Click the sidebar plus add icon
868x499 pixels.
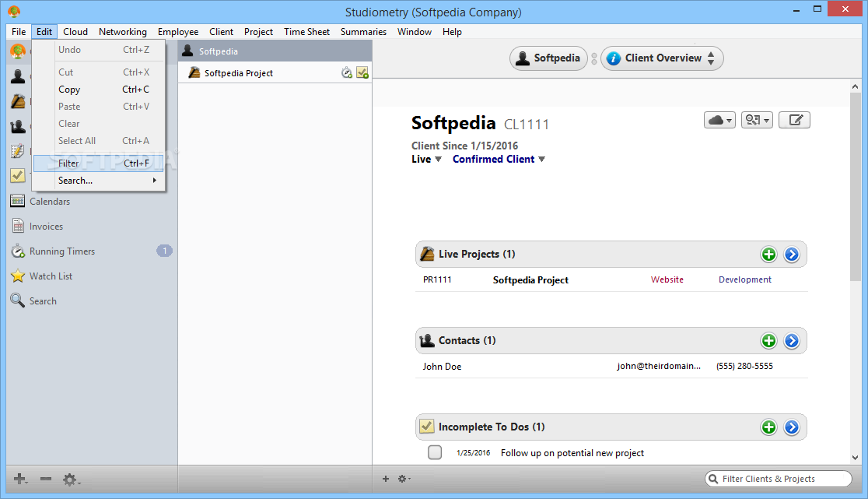tap(20, 479)
